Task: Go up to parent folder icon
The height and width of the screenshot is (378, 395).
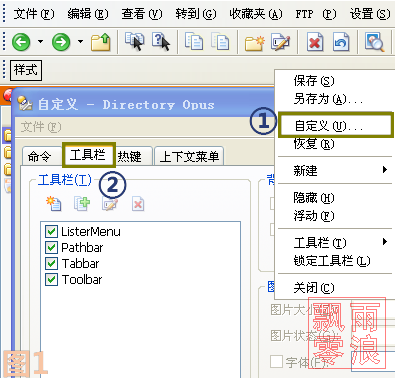Action: point(101,42)
